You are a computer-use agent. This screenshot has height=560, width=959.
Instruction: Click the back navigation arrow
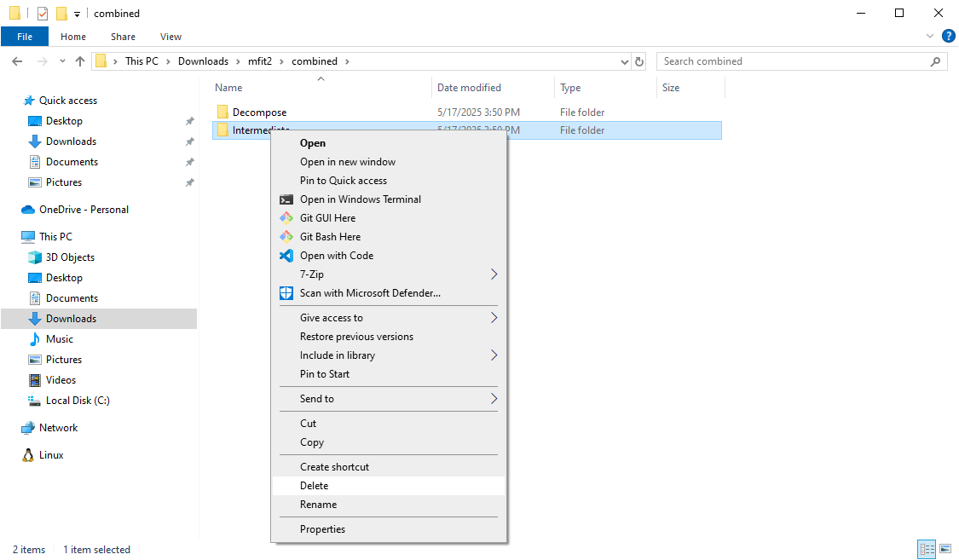(x=16, y=61)
